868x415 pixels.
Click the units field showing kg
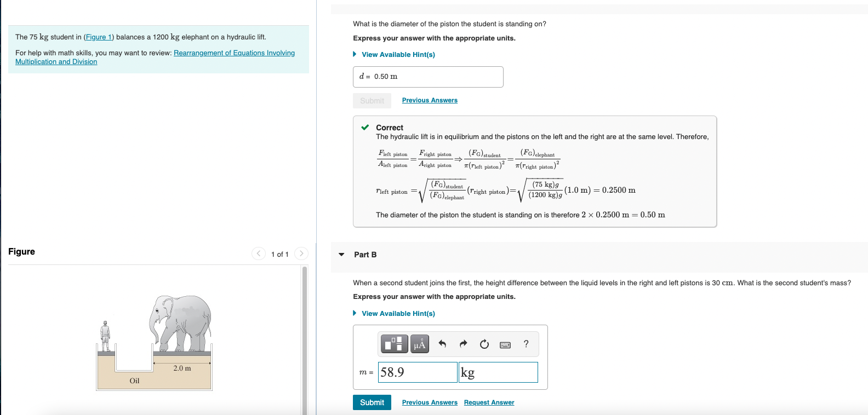coord(498,372)
